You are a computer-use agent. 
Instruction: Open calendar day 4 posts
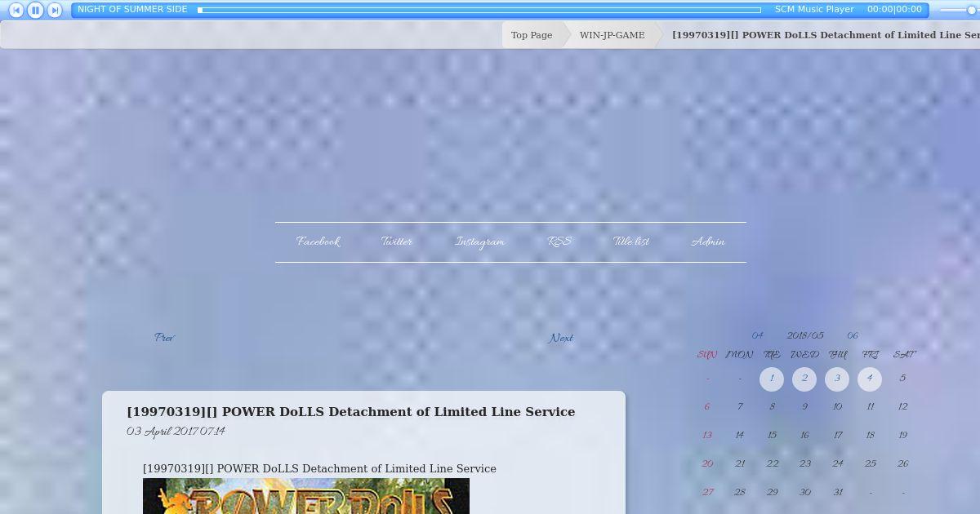pyautogui.click(x=870, y=379)
